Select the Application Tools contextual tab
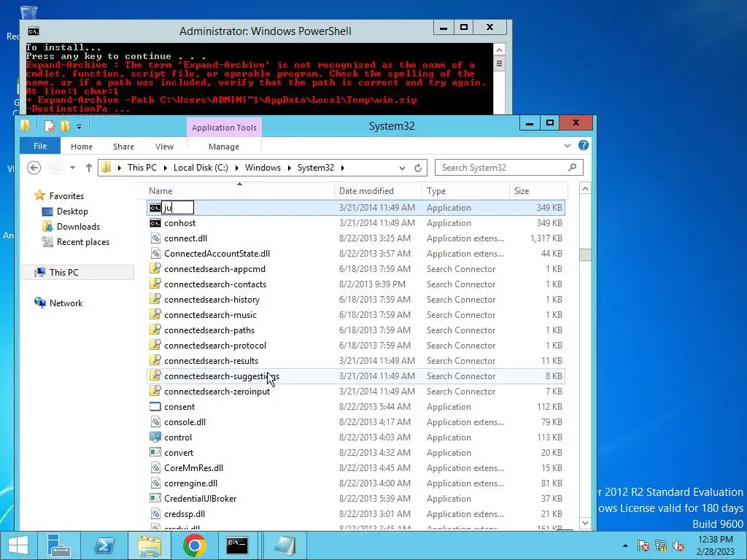The image size is (747, 560). coord(224,128)
